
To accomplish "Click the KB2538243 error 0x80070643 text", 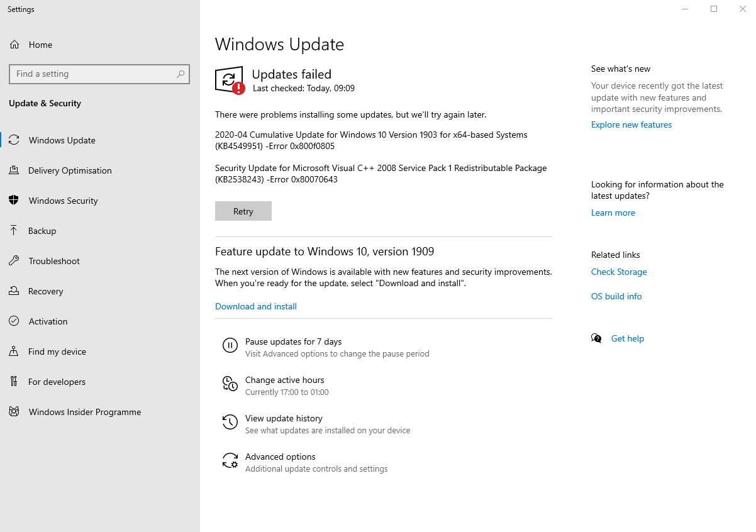I will pos(381,174).
